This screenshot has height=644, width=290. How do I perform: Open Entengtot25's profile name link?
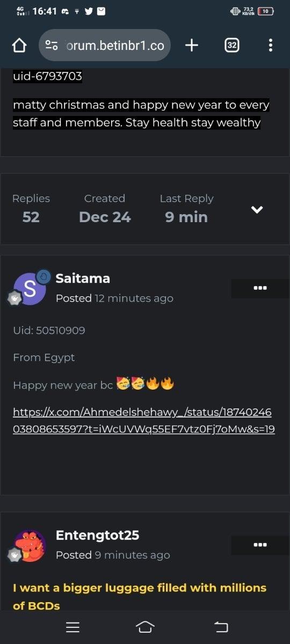click(97, 535)
